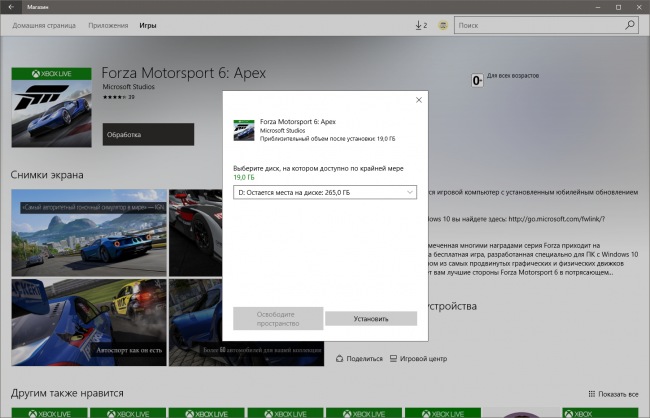Open the user account avatar
The image size is (650, 418).
(443, 25)
